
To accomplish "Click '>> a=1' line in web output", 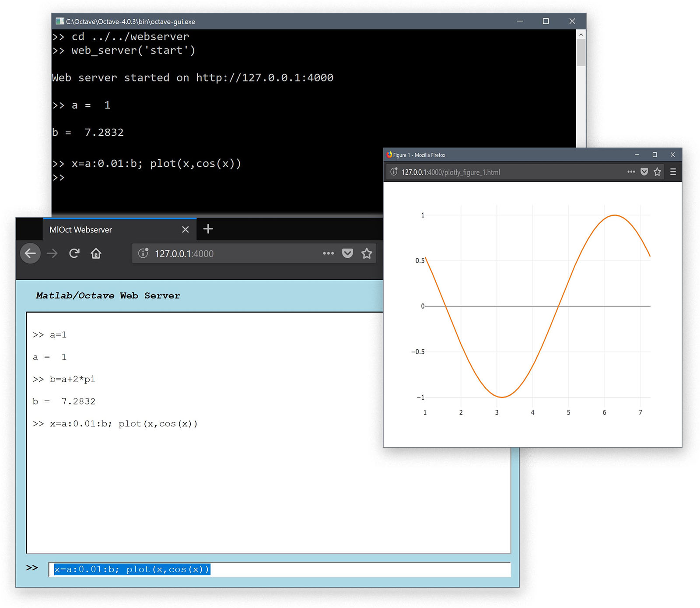I will tap(49, 335).
